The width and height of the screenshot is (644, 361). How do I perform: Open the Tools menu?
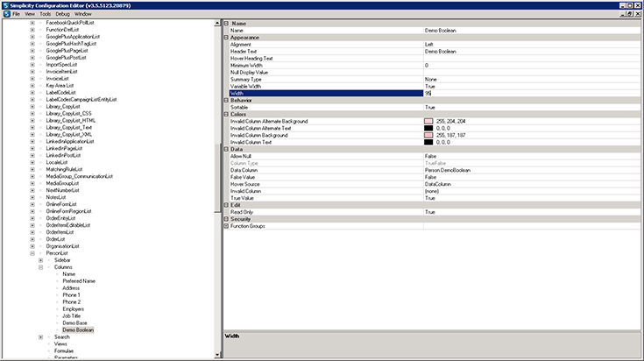46,14
